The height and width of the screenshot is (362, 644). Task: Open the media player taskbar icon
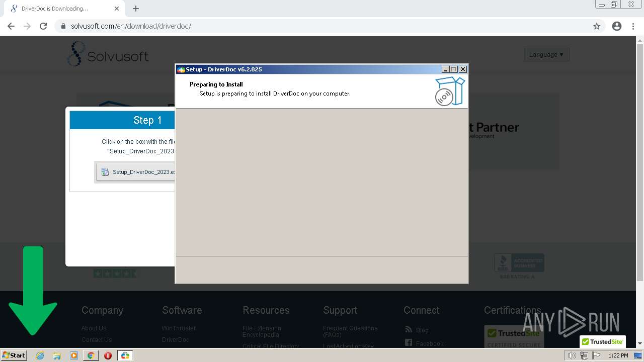(x=74, y=355)
